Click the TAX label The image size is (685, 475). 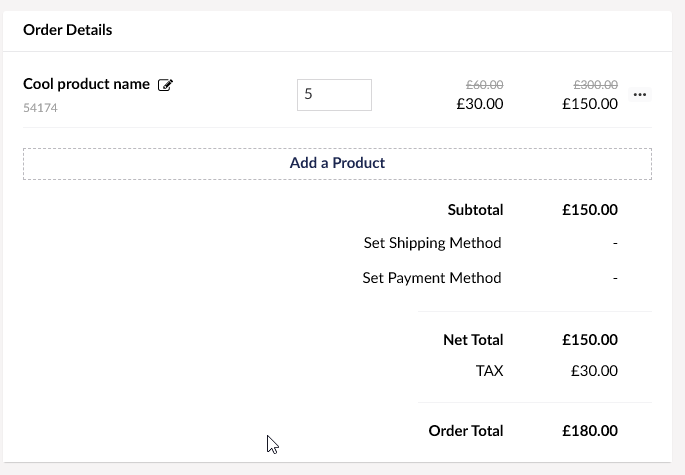[x=489, y=371]
